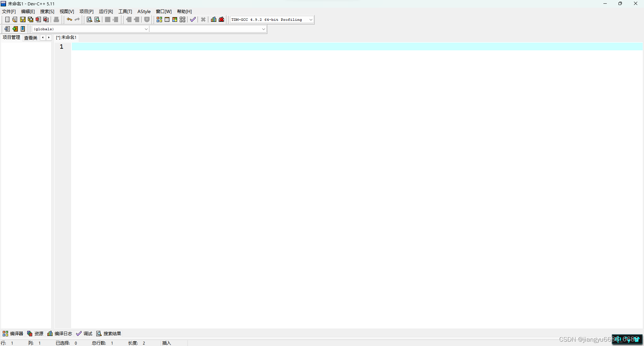Click the highlighted first editor line
Image resolution: width=644 pixels, height=346 pixels.
tap(357, 47)
